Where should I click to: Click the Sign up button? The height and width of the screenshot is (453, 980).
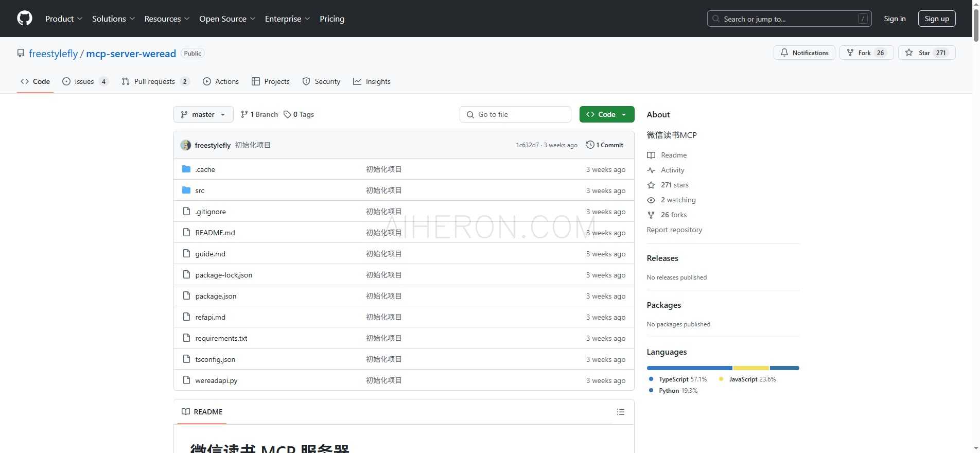[x=937, y=19]
